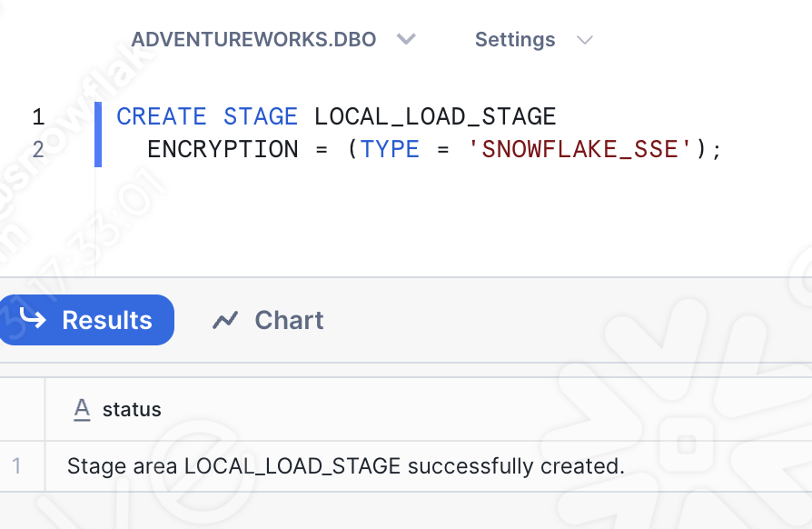
Task: Click line number 1 in the editor gutter
Action: [x=38, y=116]
